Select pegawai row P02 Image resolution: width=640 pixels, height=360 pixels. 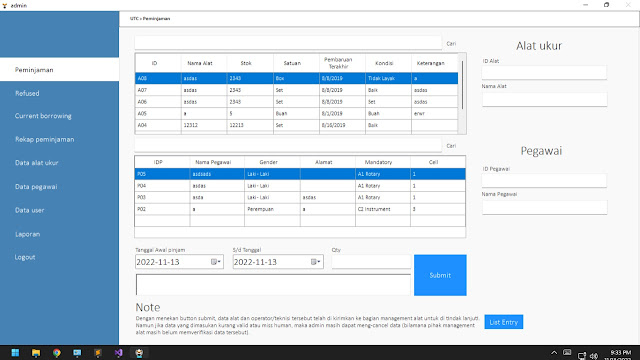coord(300,209)
